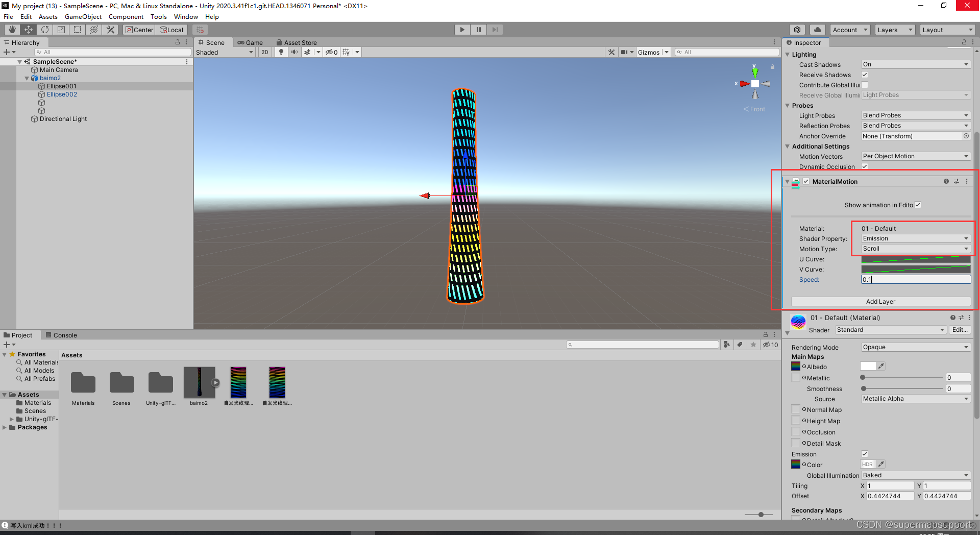Open the Account dropdown button

(850, 30)
